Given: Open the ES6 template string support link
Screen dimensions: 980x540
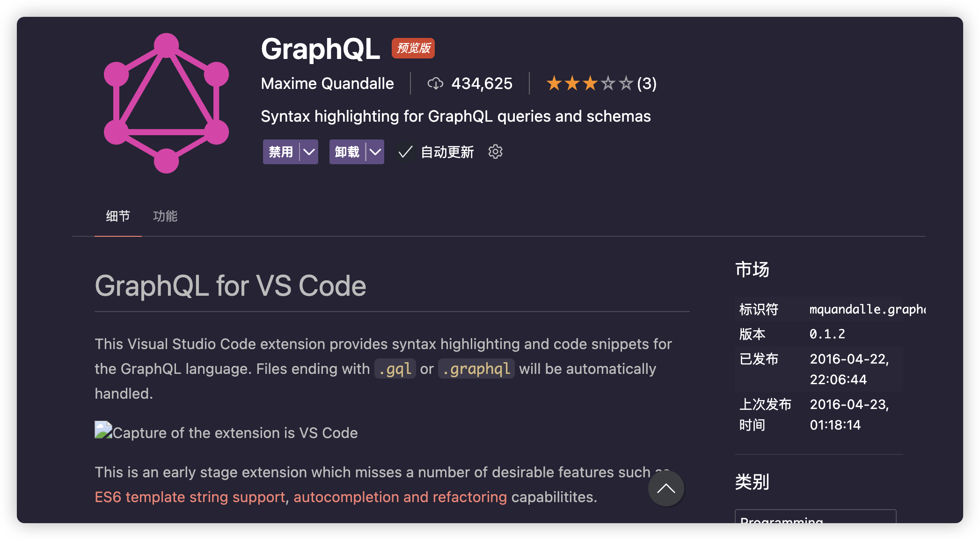Looking at the screenshot, I should coord(190,497).
